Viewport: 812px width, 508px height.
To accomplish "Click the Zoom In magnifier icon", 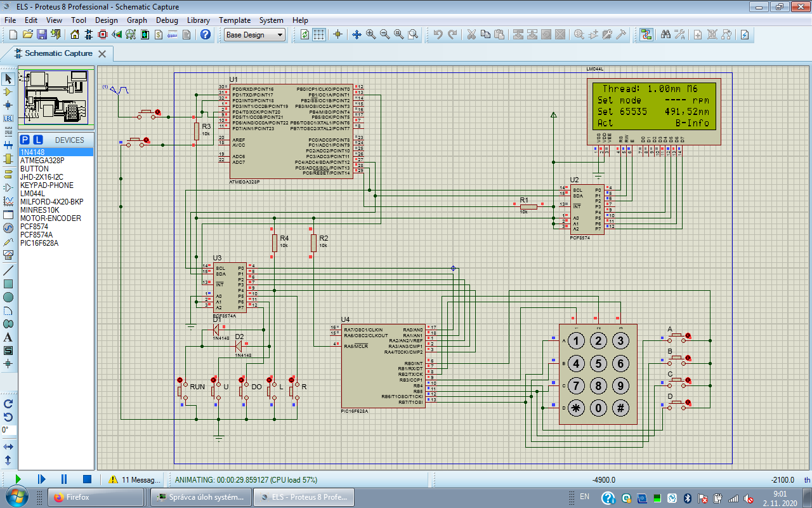I will 371,34.
